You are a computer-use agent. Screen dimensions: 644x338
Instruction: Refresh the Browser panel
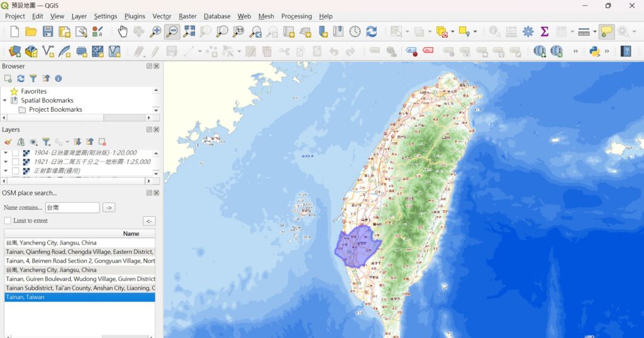click(21, 79)
